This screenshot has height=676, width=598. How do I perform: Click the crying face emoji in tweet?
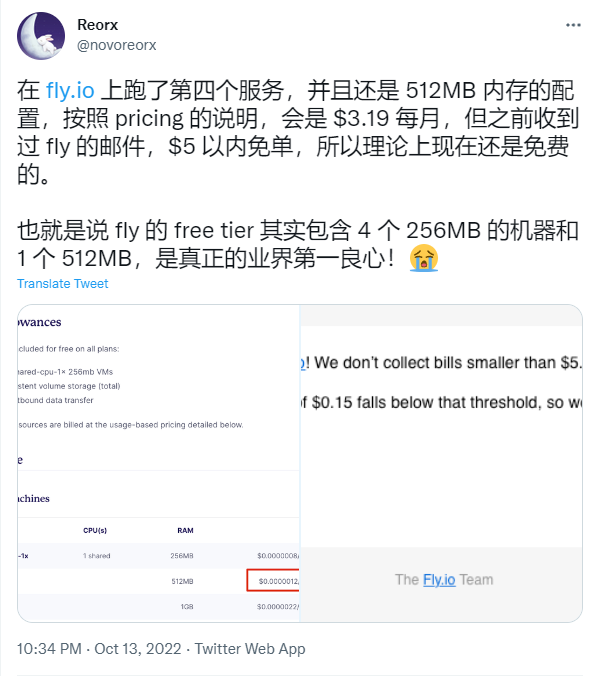424,258
